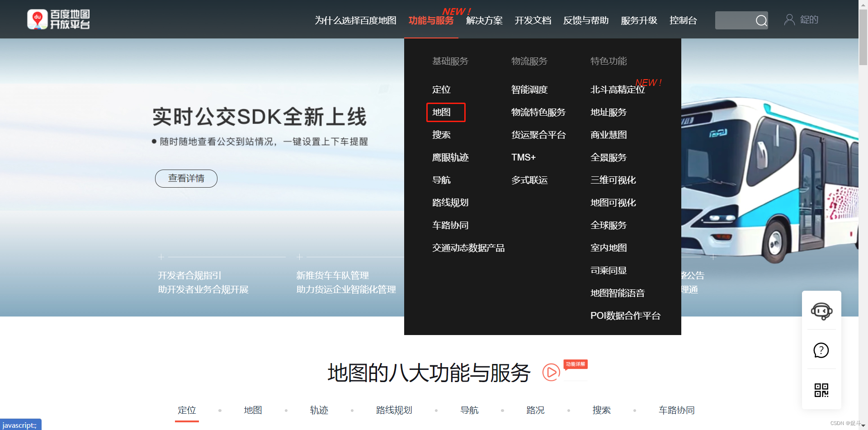Open 多式联运 service

(529, 180)
